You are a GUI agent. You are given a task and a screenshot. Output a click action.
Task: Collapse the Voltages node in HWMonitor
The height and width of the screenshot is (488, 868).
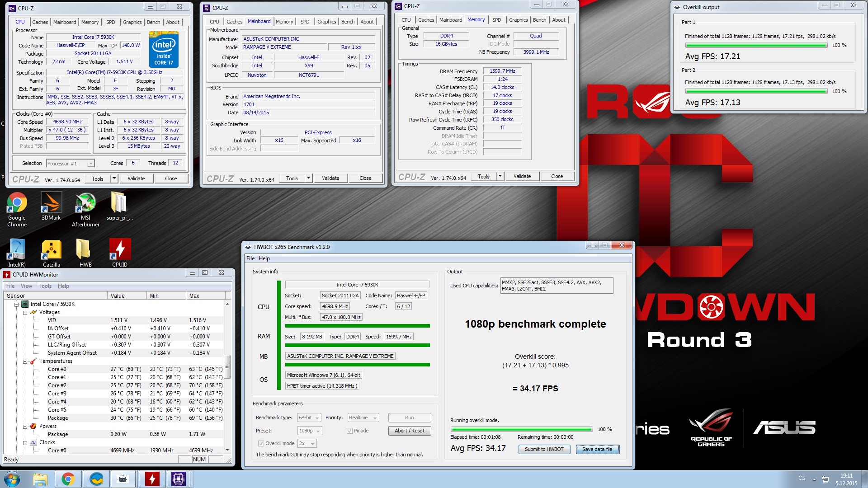click(x=25, y=312)
